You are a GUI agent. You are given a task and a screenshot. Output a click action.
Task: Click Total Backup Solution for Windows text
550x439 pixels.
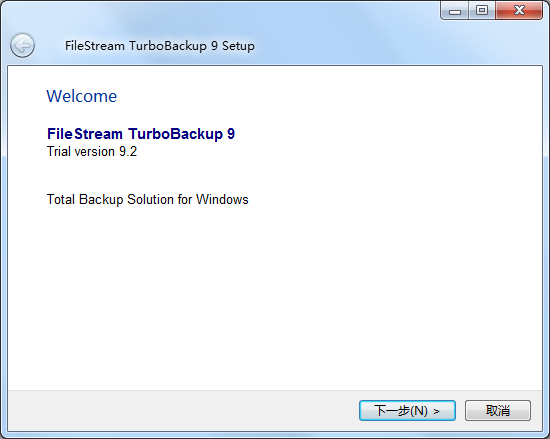click(148, 200)
